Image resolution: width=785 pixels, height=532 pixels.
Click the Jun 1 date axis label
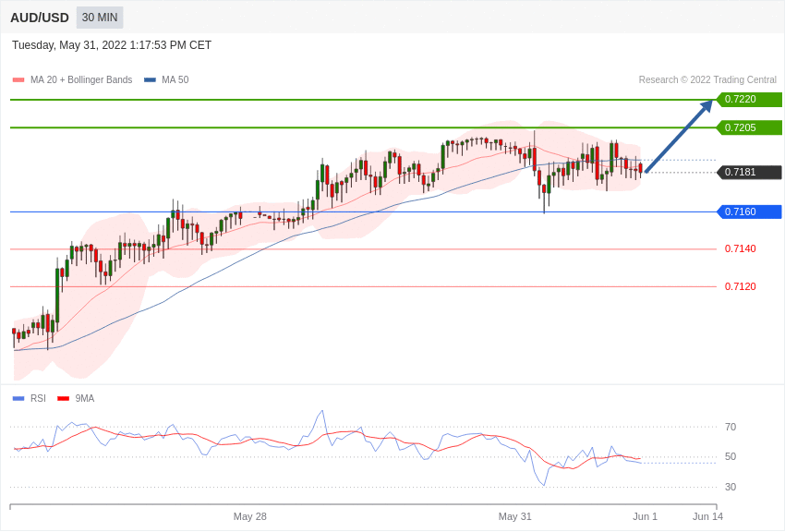click(645, 516)
